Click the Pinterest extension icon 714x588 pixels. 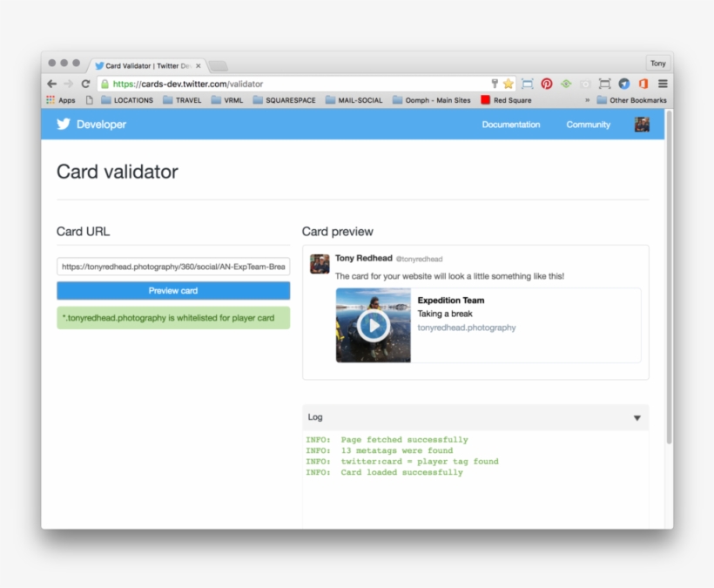(x=547, y=84)
